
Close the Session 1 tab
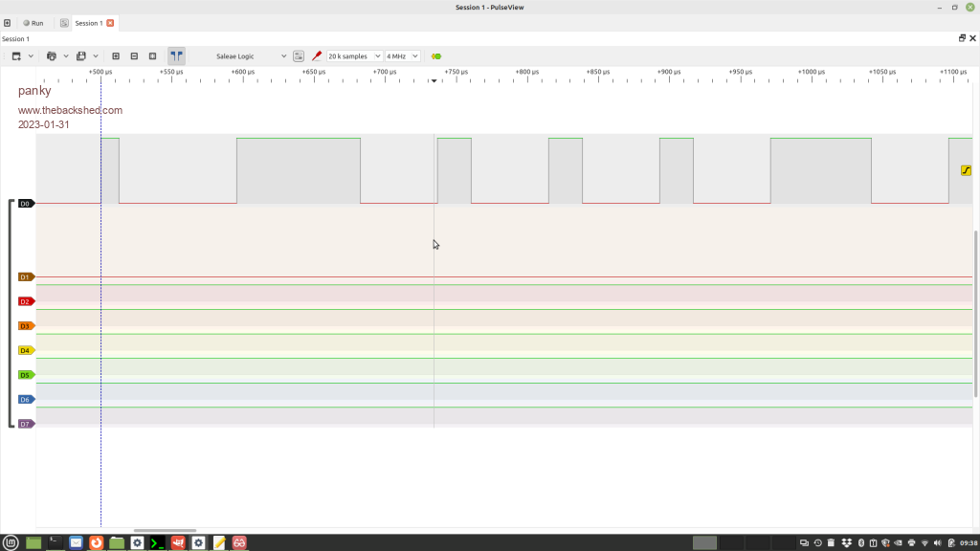(x=110, y=23)
